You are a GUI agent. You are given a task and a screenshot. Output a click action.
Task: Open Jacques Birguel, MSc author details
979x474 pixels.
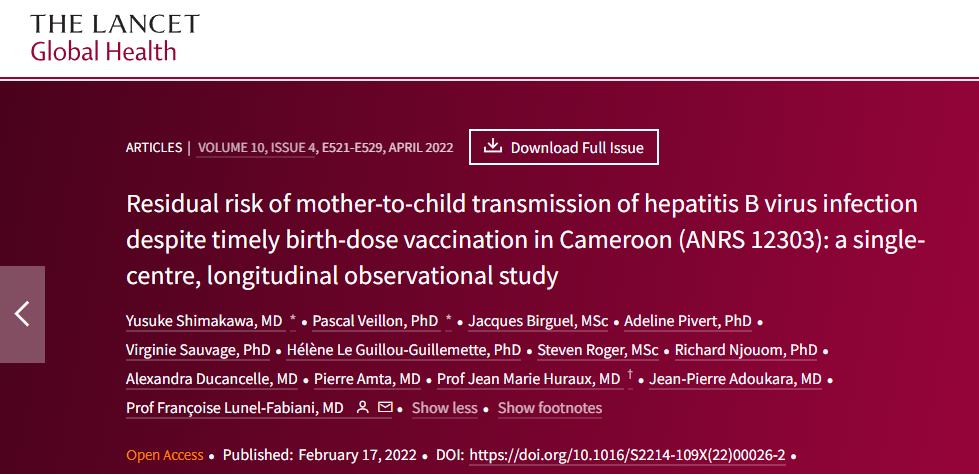pyautogui.click(x=538, y=322)
